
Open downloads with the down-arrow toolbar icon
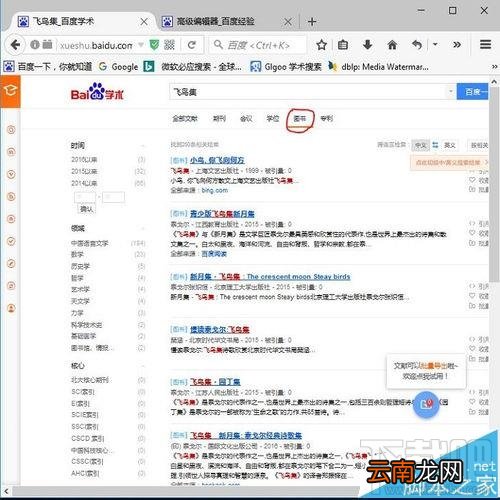point(367,45)
